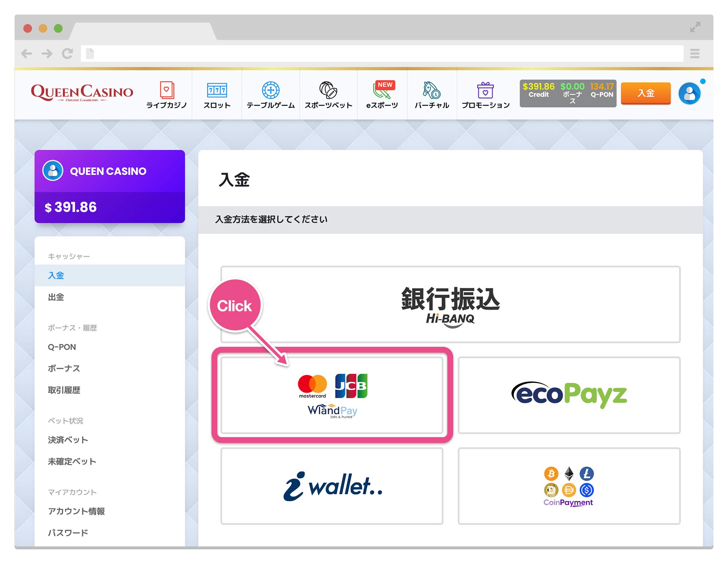Open プロモーション promotions menu
Image resolution: width=728 pixels, height=561 pixels.
(x=486, y=95)
